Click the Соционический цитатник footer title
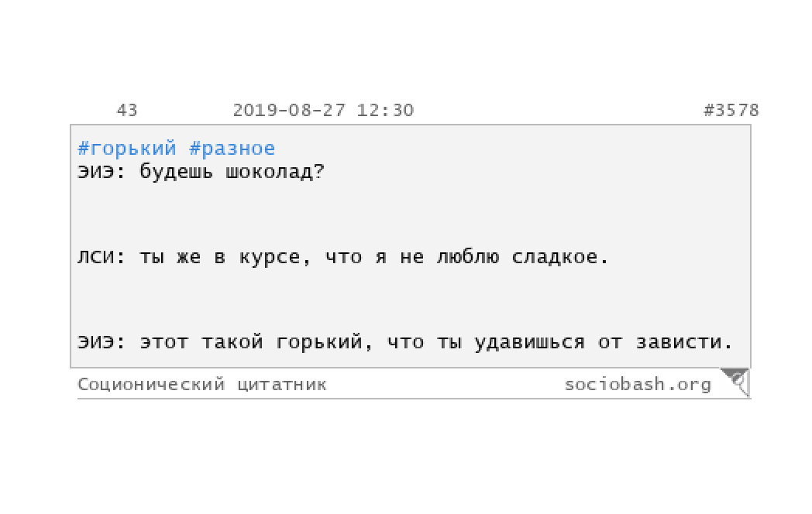The image size is (812, 514). click(x=202, y=384)
